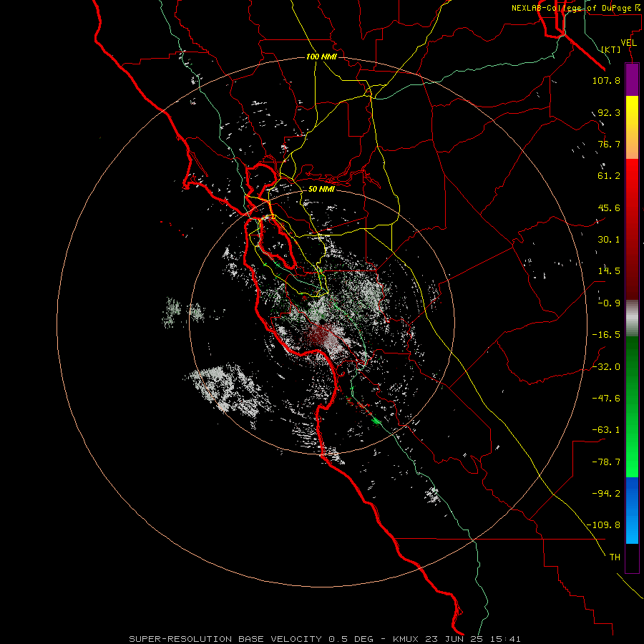Click the 15:41 timestamp in caption
This screenshot has height=644, width=644.
(x=506, y=639)
